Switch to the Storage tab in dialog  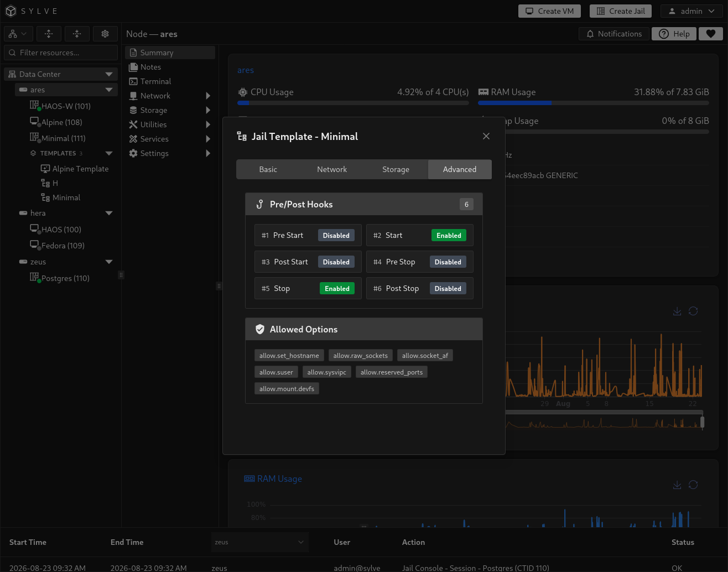click(396, 169)
